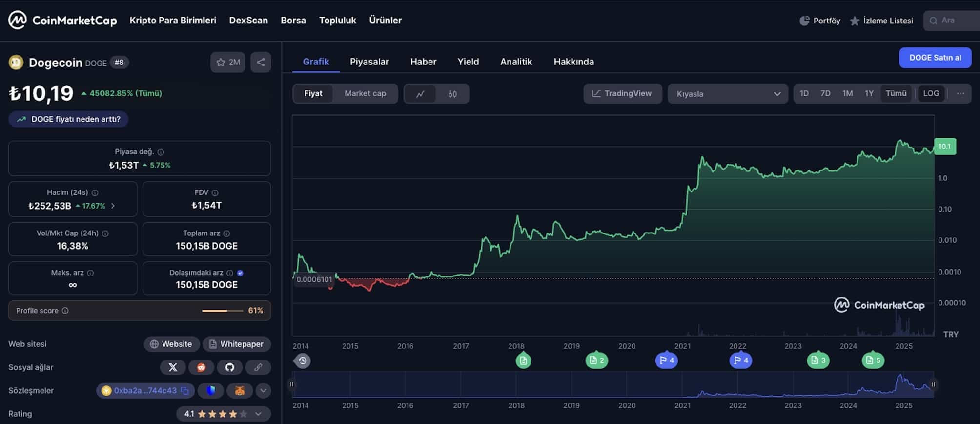This screenshot has height=424, width=980.
Task: Click the Ara search field
Action: [x=951, y=21]
